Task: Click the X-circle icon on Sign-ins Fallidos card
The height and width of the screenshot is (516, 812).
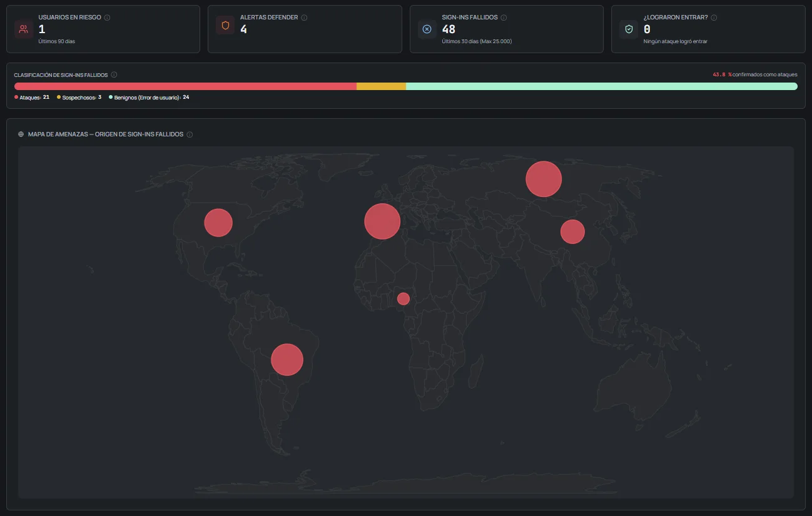Action: tap(427, 29)
